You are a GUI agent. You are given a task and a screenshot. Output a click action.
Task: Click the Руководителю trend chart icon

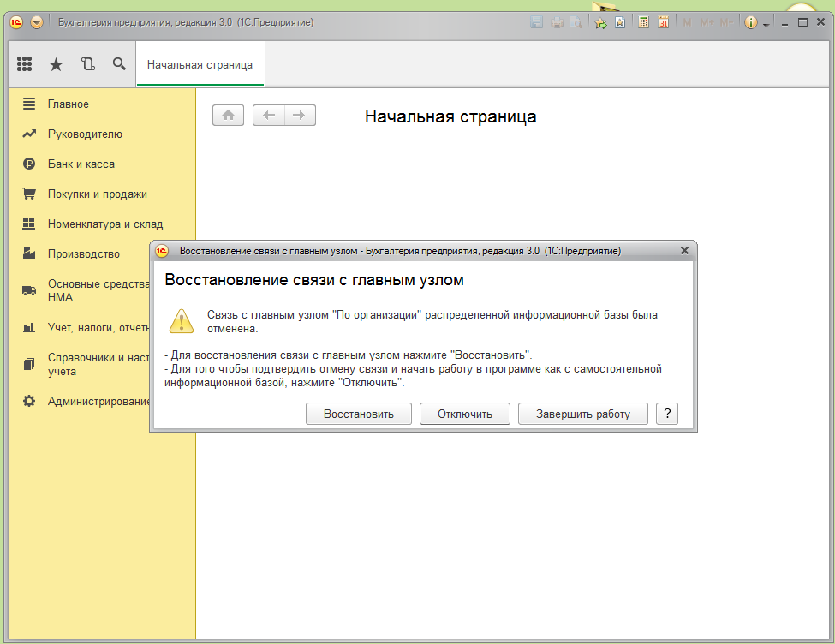[x=29, y=134]
